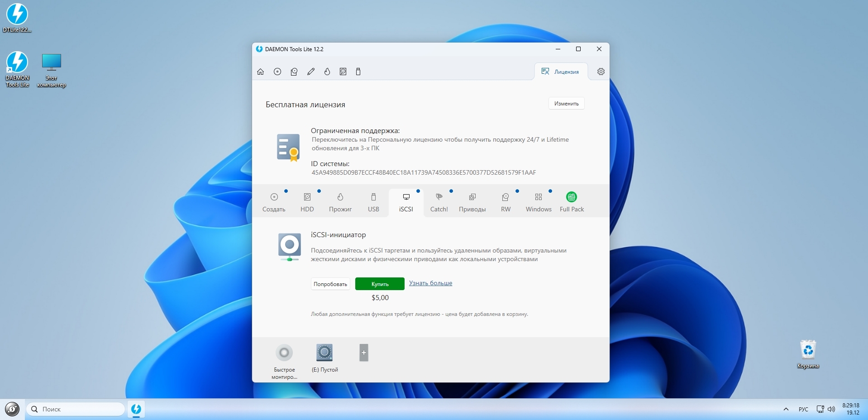Click the Start button on taskbar
Image resolution: width=868 pixels, height=420 pixels.
[x=12, y=409]
